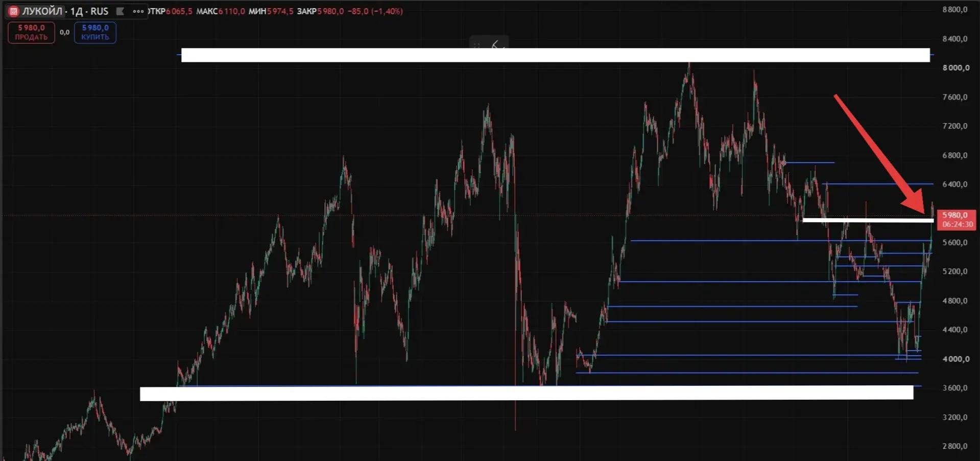The image size is (980, 461).
Task: Click the ЗАКР 5980,0 close value
Action: tap(320, 11)
